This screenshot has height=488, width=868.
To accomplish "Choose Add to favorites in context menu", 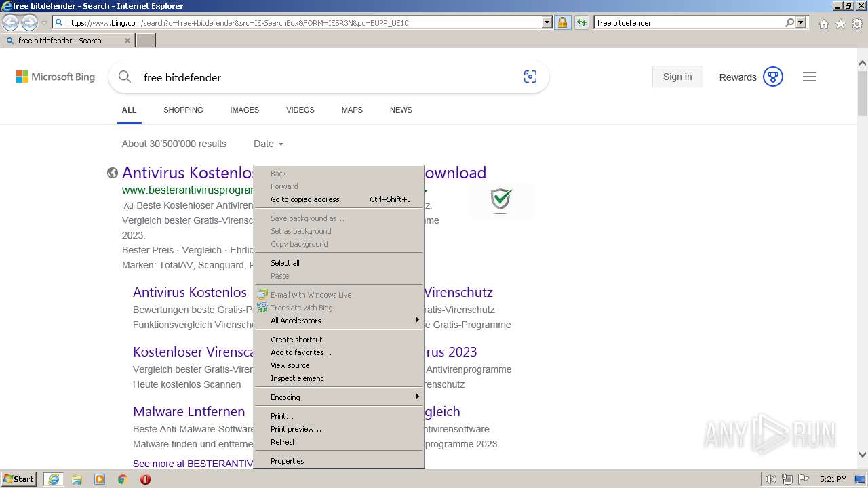I will (339, 352).
